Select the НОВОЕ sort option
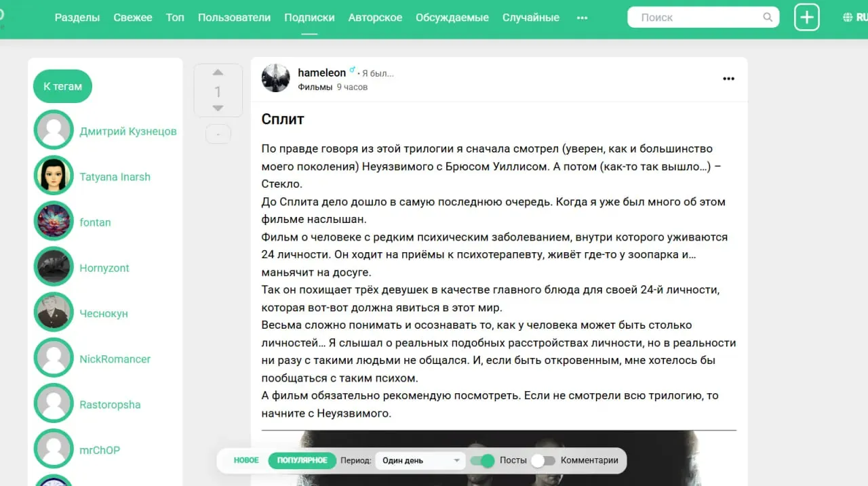The height and width of the screenshot is (486, 868). click(x=246, y=460)
